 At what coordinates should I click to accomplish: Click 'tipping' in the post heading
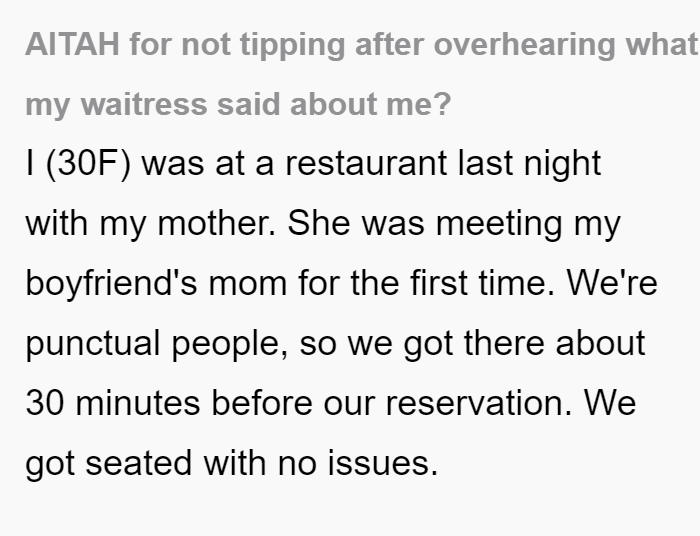[x=292, y=45]
